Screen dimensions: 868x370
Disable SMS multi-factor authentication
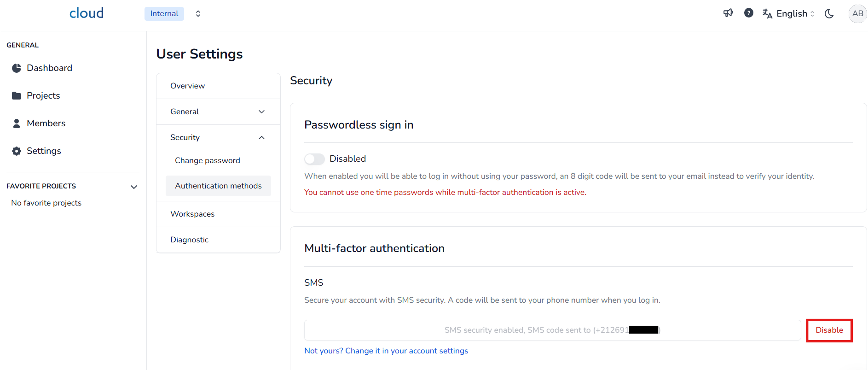pyautogui.click(x=829, y=330)
